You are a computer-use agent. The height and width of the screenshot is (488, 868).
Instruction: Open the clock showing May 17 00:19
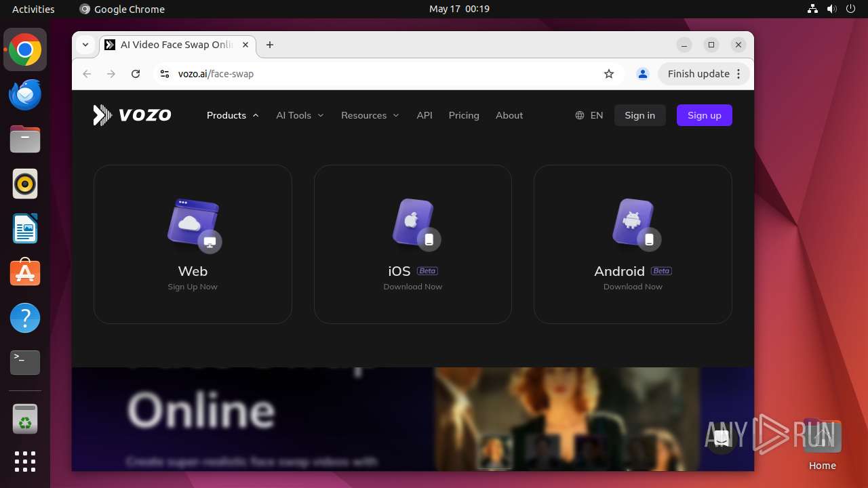coord(459,9)
